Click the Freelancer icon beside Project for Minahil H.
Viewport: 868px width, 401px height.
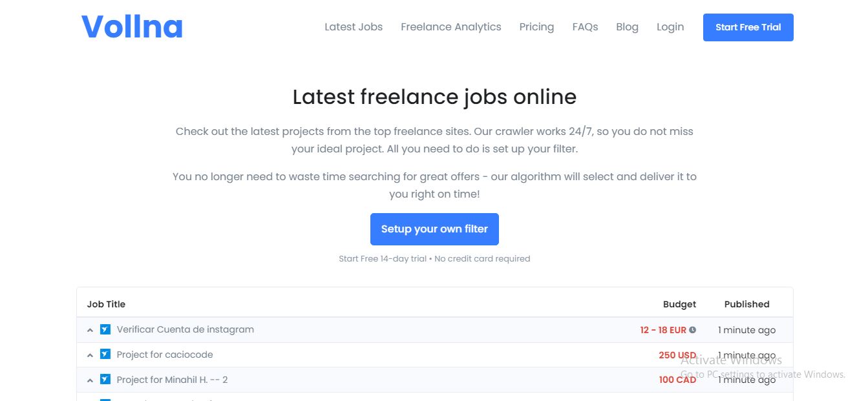(105, 380)
